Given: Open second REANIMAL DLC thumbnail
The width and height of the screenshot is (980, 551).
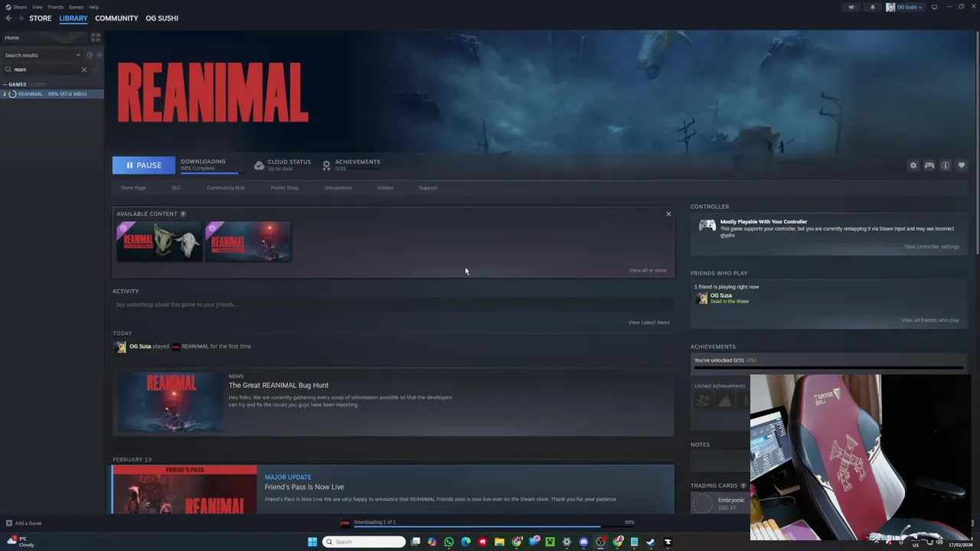Looking at the screenshot, I should [x=248, y=242].
